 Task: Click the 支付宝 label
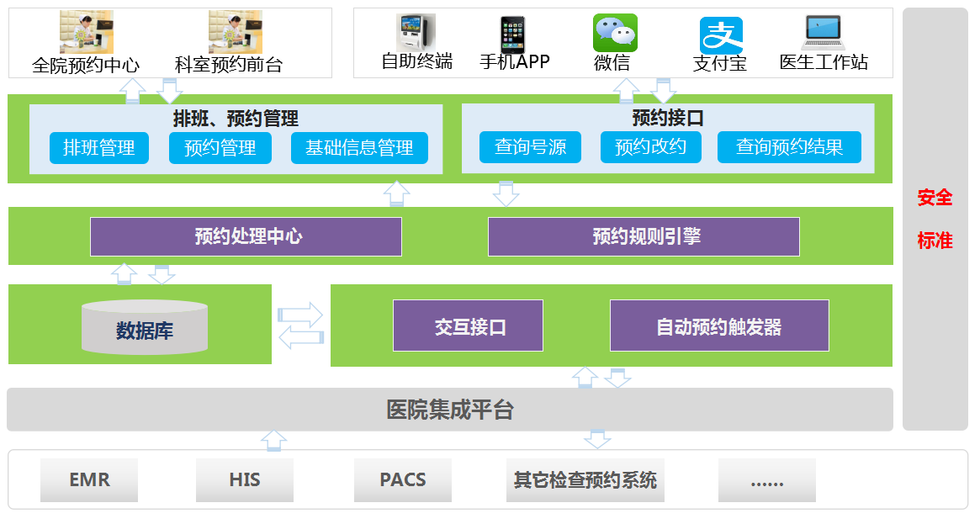pyautogui.click(x=720, y=64)
